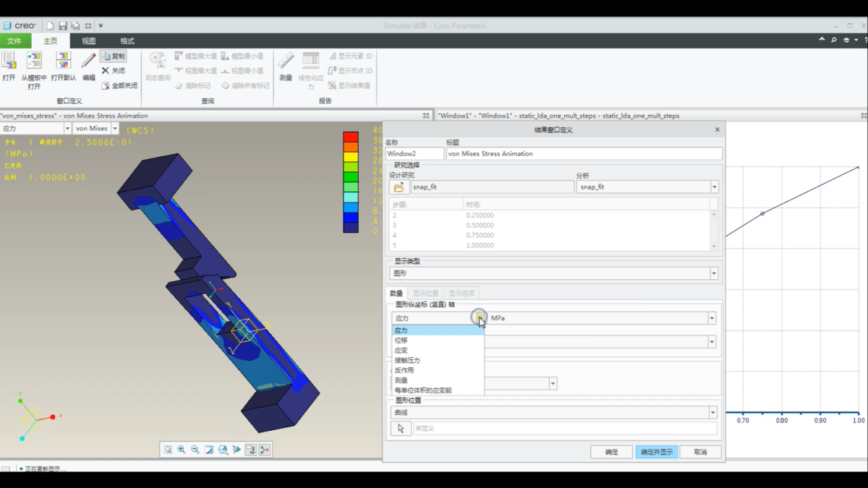Screen dimensions: 868x488
Task: Select the 显示选项 tab in dialog
Action: click(461, 294)
